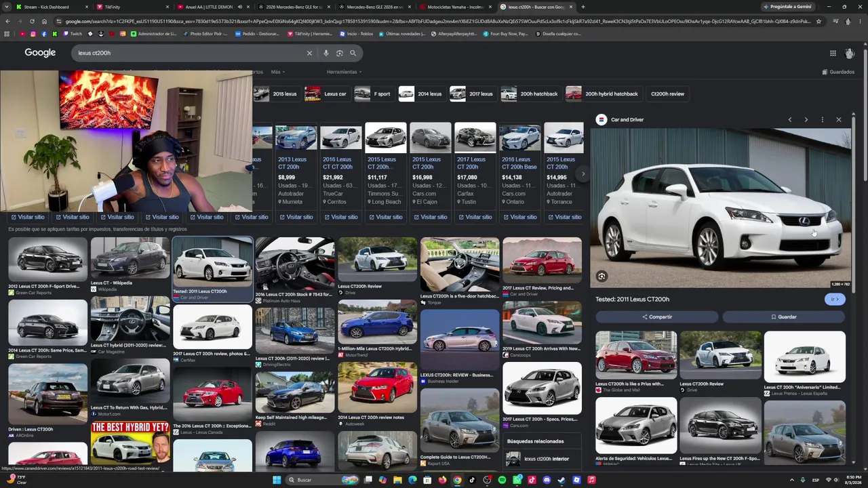The height and width of the screenshot is (488, 868).
Task: Open WhatsApp from the taskbar
Action: [x=517, y=480]
